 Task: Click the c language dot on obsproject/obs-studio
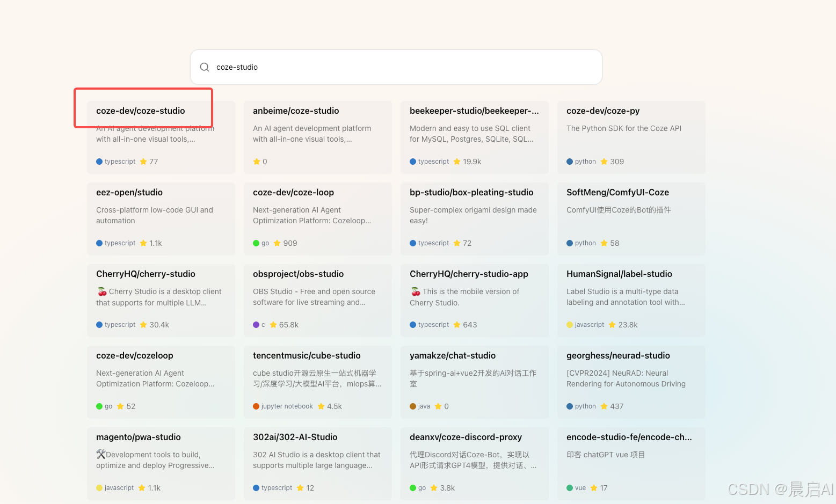pyautogui.click(x=256, y=325)
